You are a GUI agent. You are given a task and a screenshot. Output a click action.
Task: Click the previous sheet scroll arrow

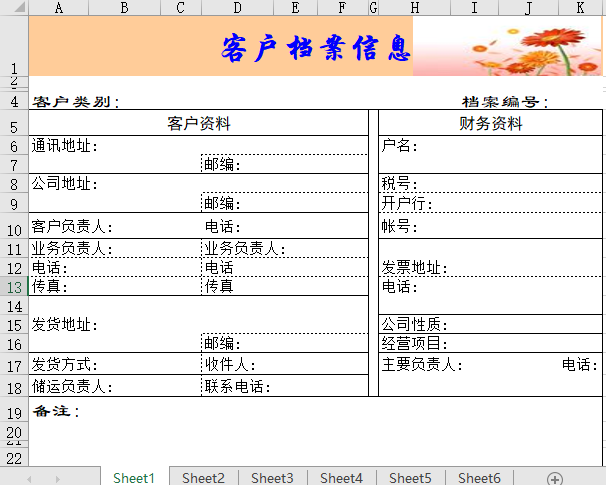point(30,479)
